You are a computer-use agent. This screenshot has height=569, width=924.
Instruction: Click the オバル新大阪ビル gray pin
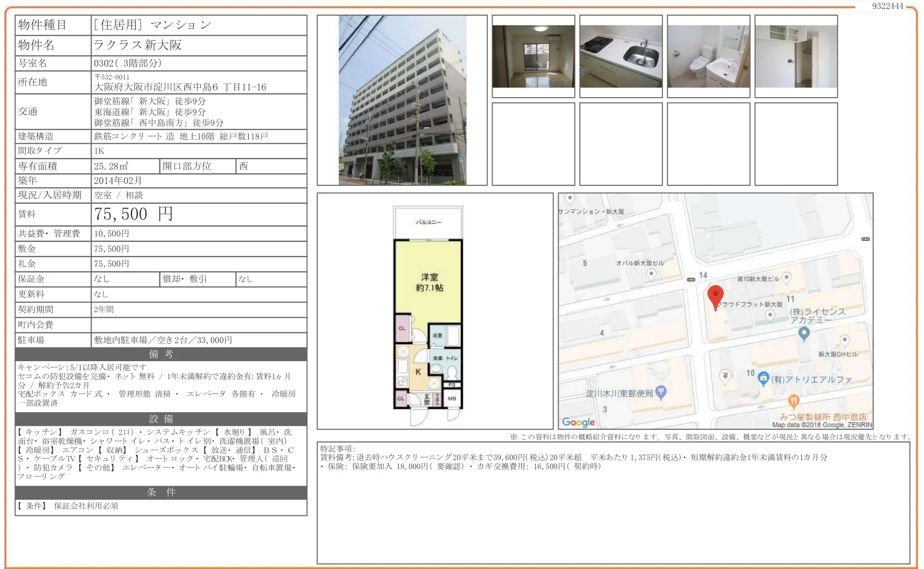(651, 274)
